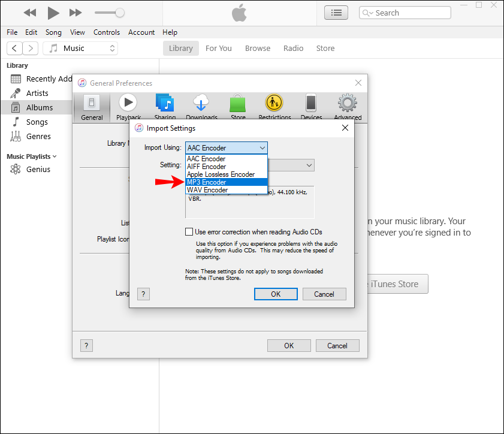Adjust the volume slider knob
This screenshot has height=434, width=504.
pos(120,13)
